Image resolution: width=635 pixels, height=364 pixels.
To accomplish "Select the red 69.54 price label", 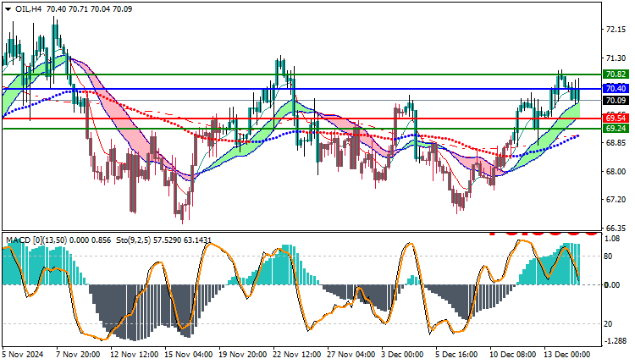I will 616,119.
